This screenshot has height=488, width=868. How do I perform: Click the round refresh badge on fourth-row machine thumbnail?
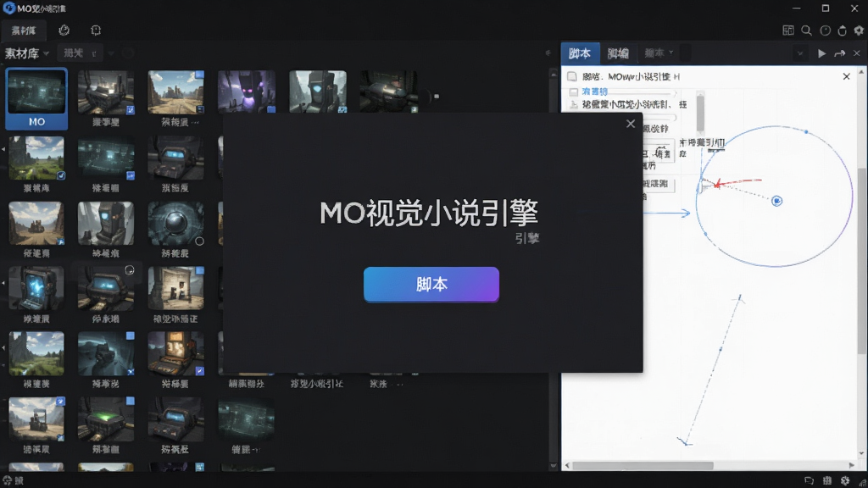tap(130, 270)
